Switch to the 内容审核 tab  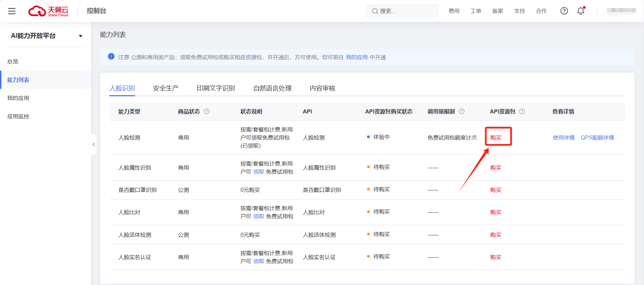coord(323,88)
